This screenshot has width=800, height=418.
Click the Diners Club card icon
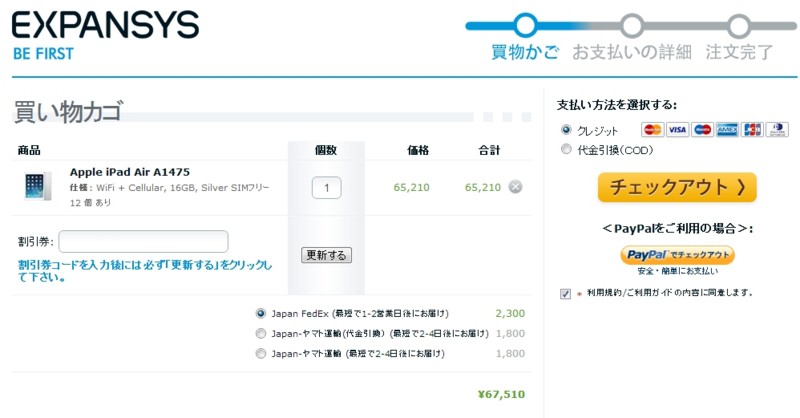click(777, 130)
